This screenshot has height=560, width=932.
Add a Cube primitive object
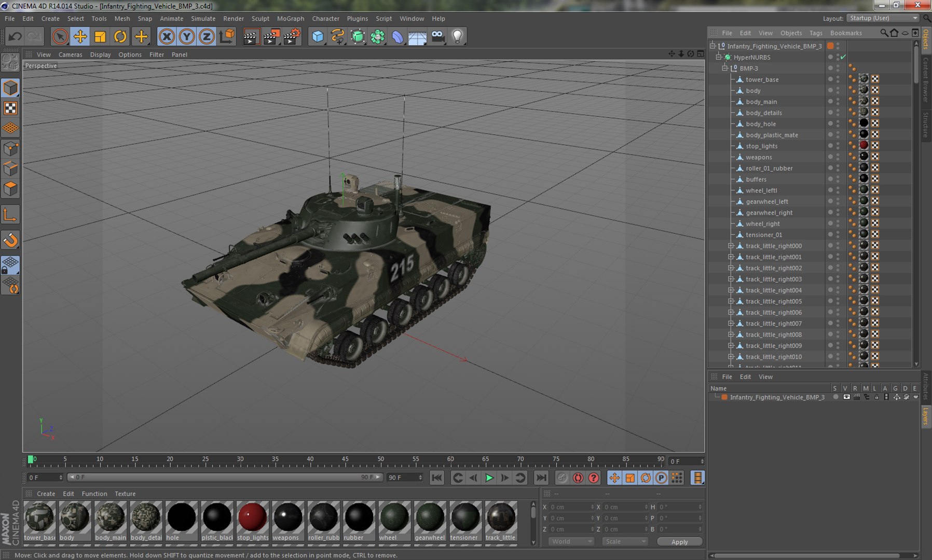point(318,36)
